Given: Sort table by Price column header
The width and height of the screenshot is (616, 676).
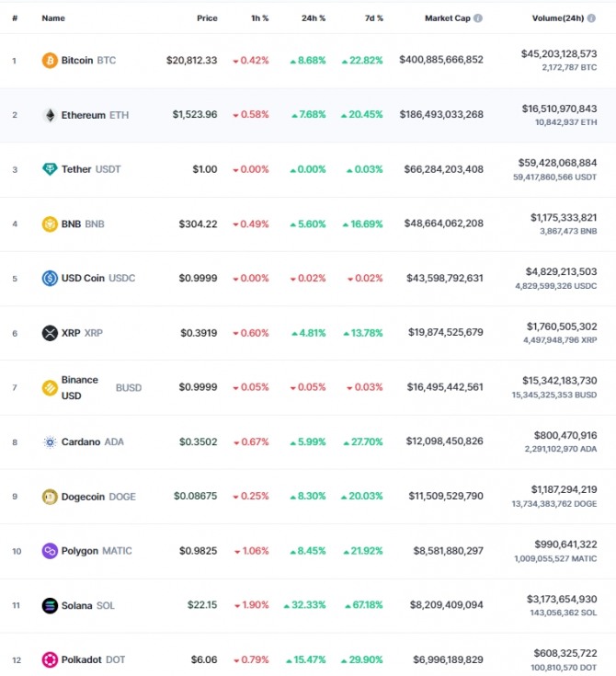Looking at the screenshot, I should (207, 18).
